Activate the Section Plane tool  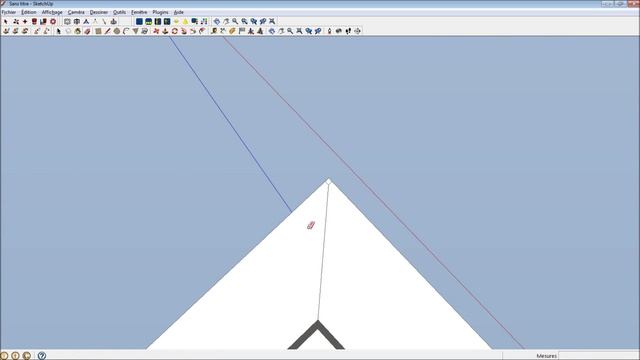[x=357, y=31]
